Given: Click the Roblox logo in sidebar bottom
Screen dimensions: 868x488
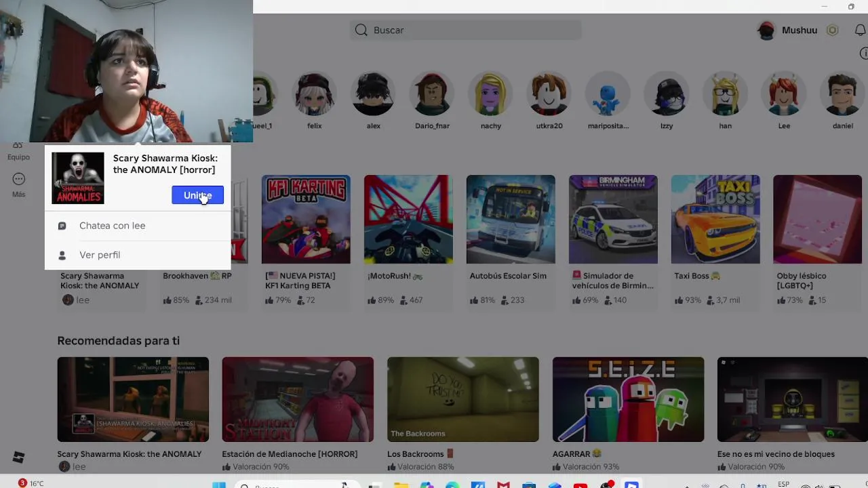Looking at the screenshot, I should click(x=18, y=457).
